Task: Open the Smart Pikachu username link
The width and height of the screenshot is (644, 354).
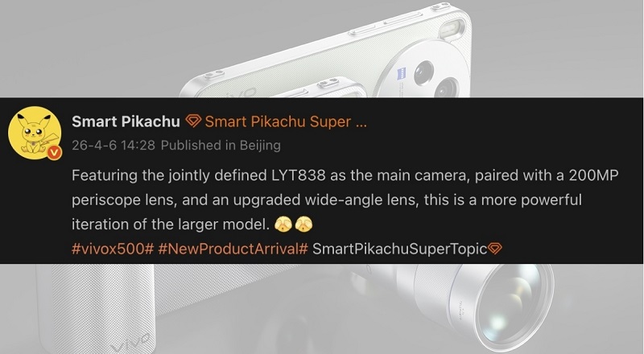Action: click(126, 121)
